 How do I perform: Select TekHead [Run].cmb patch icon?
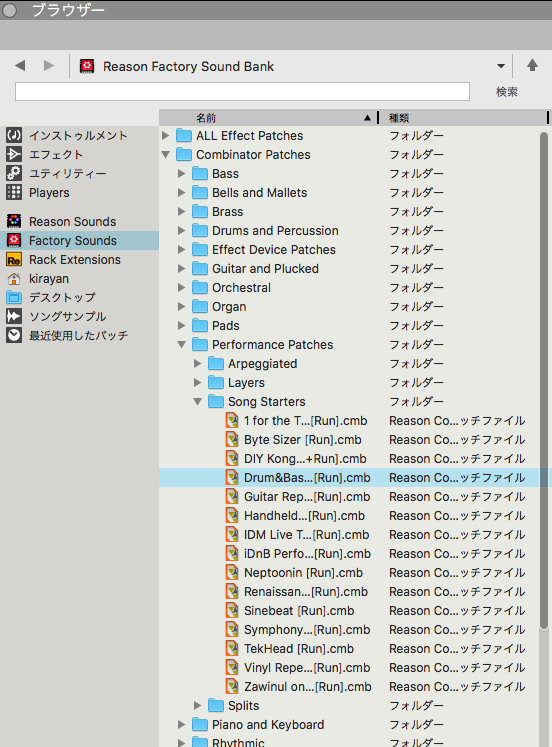232,648
